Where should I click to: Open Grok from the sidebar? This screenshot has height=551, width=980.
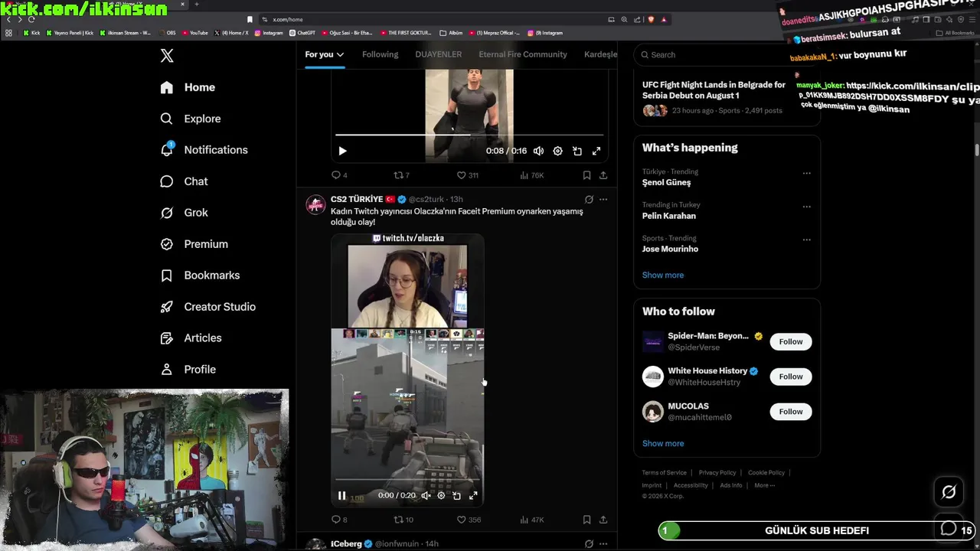pyautogui.click(x=184, y=213)
